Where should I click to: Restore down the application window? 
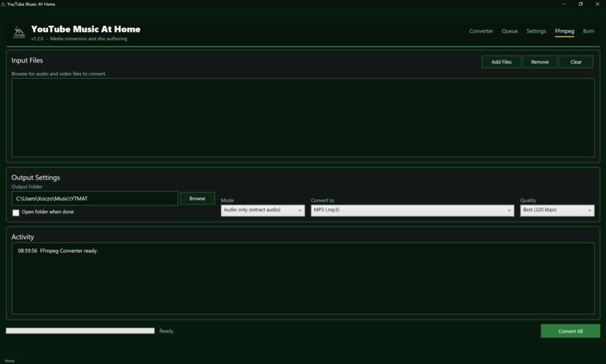coord(580,4)
